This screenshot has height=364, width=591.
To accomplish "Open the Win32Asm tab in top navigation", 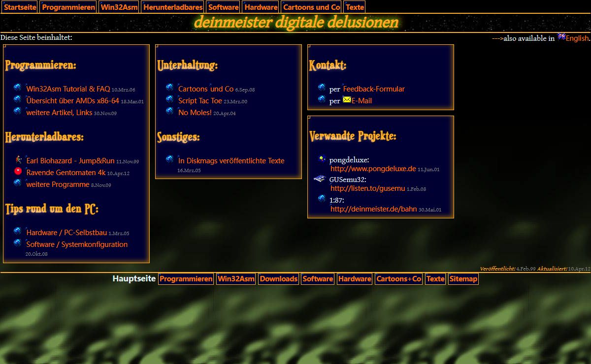I will (119, 7).
